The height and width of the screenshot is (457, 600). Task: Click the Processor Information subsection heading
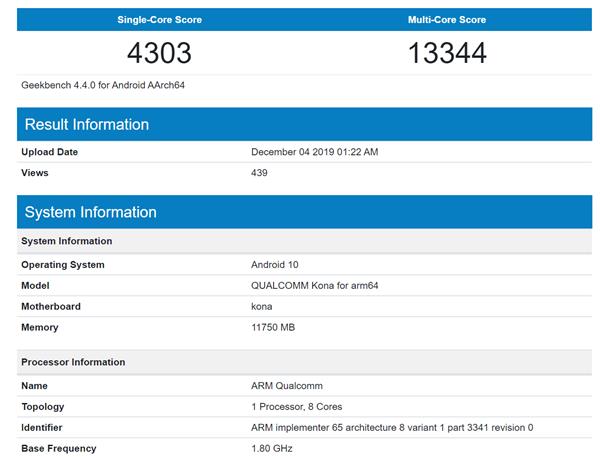(x=73, y=362)
